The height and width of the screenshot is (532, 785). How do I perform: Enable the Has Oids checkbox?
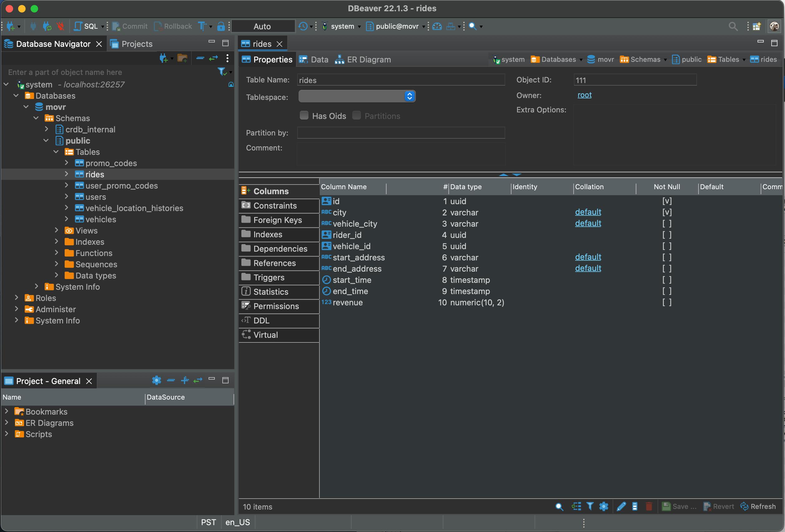pos(304,116)
